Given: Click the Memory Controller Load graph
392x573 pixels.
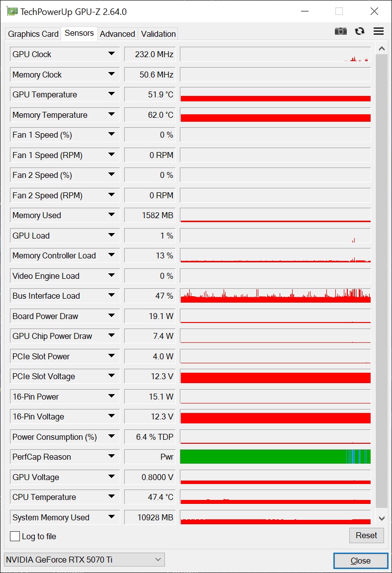Looking at the screenshot, I should pyautogui.click(x=275, y=255).
